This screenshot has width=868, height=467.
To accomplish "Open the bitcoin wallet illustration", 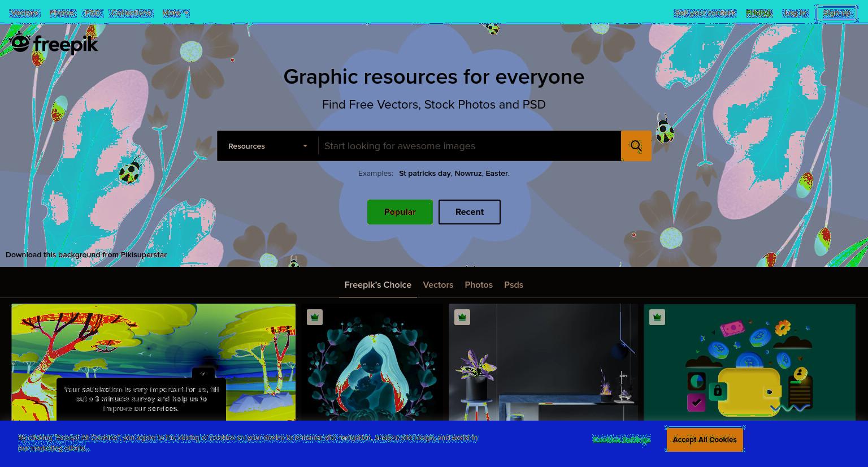I will 750,362.
